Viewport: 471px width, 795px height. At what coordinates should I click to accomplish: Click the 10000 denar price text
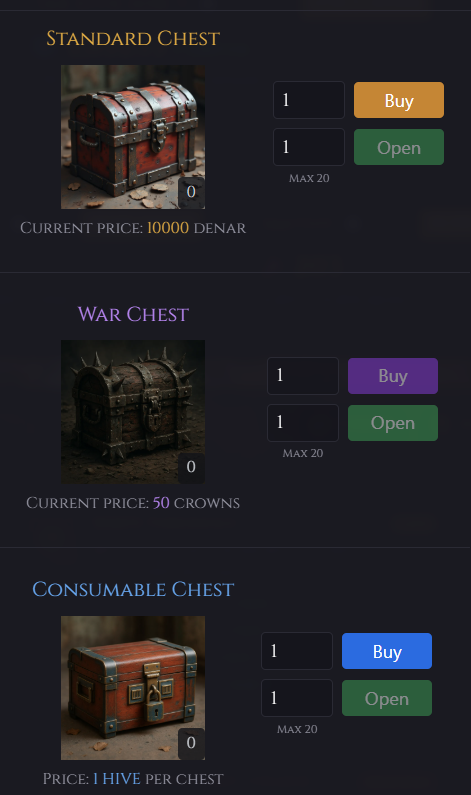pos(168,228)
